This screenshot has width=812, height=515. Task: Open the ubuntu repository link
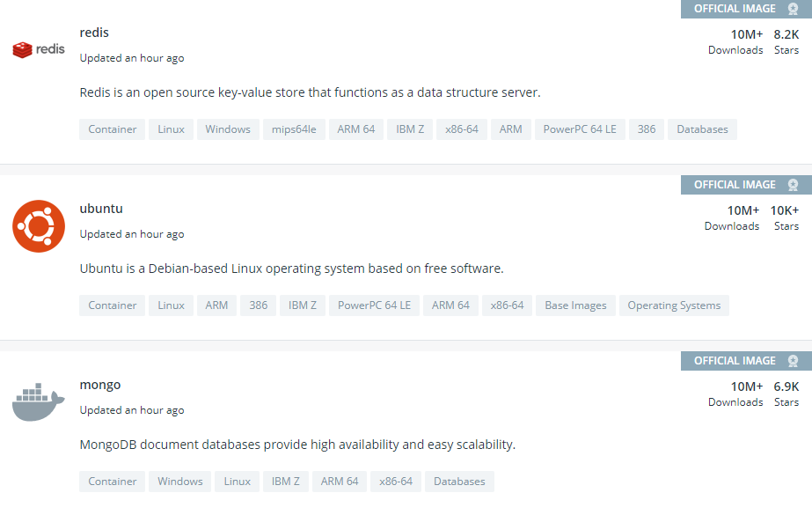click(x=101, y=208)
